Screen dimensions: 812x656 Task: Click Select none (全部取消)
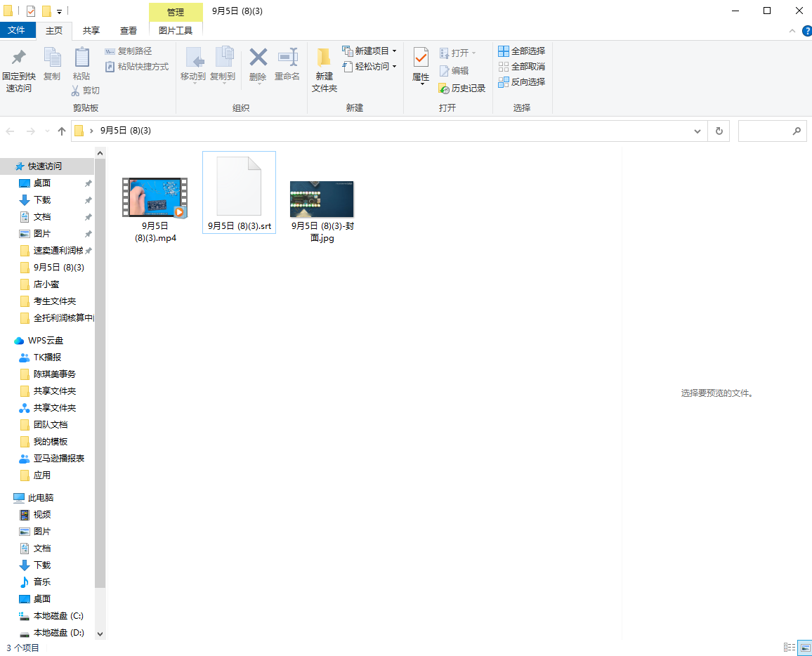click(521, 66)
